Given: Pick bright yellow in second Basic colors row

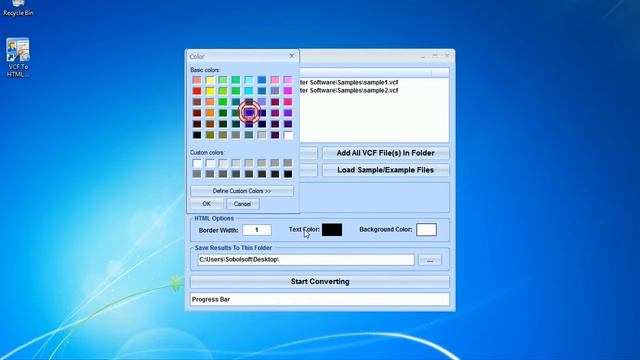Looking at the screenshot, I should pos(210,91).
